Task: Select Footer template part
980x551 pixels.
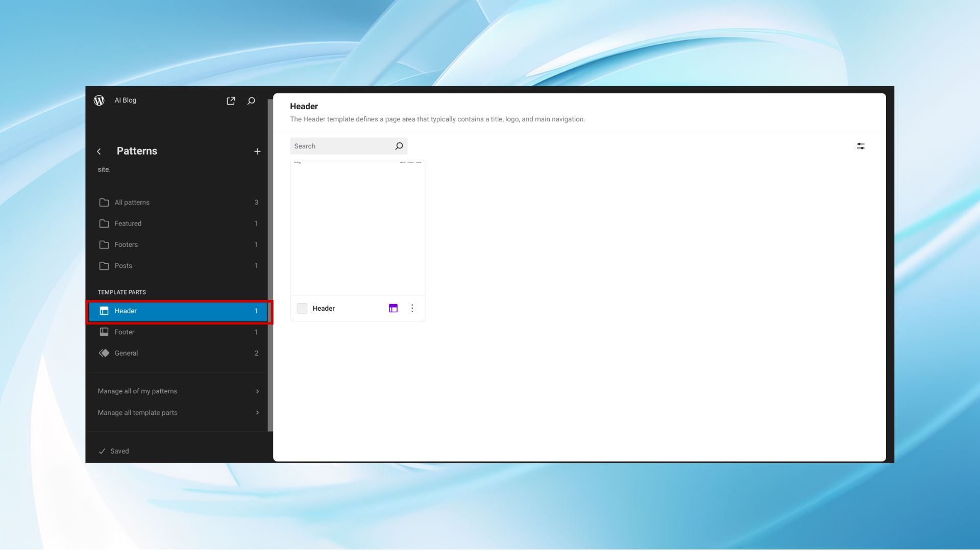Action: 178,332
